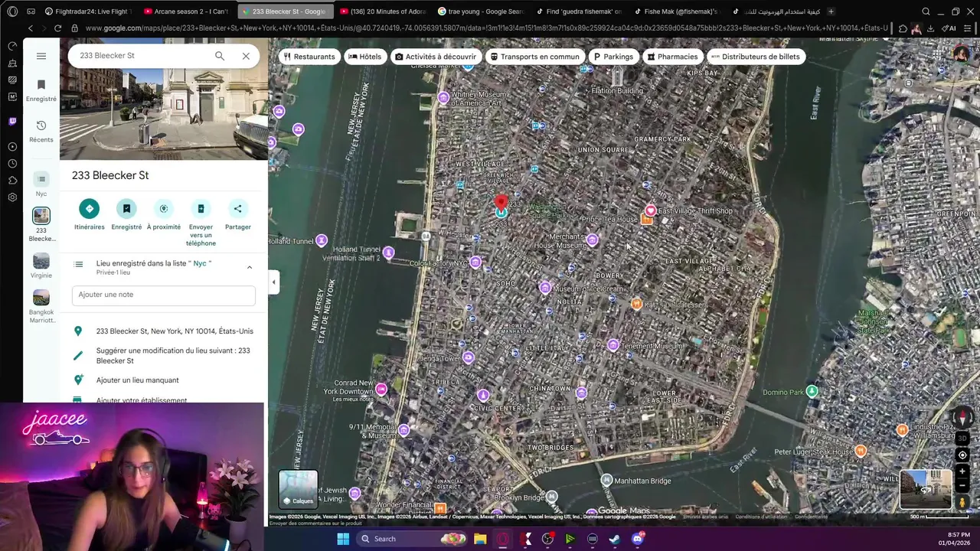This screenshot has width=980, height=551.
Task: Select the Pharmacies category chip
Action: 672,57
